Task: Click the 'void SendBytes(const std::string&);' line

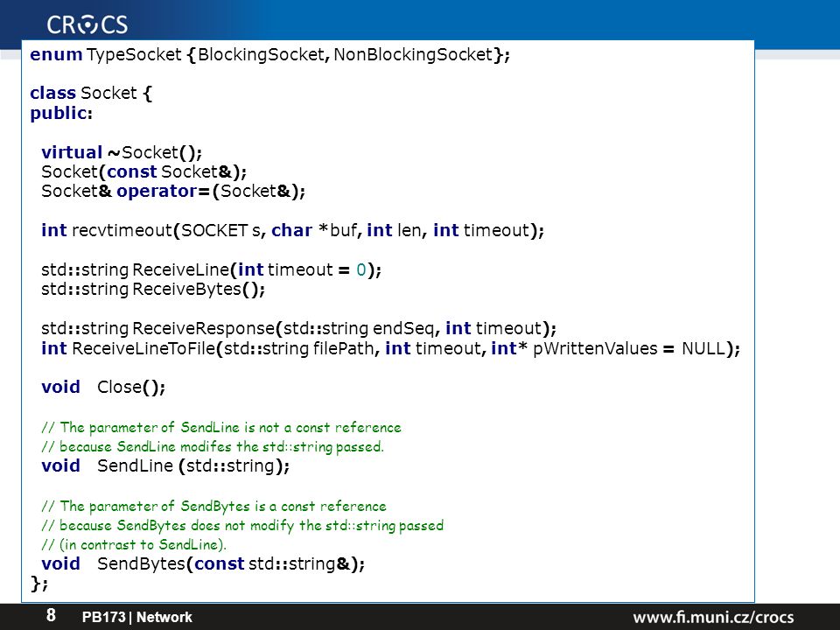Action: 203,563
